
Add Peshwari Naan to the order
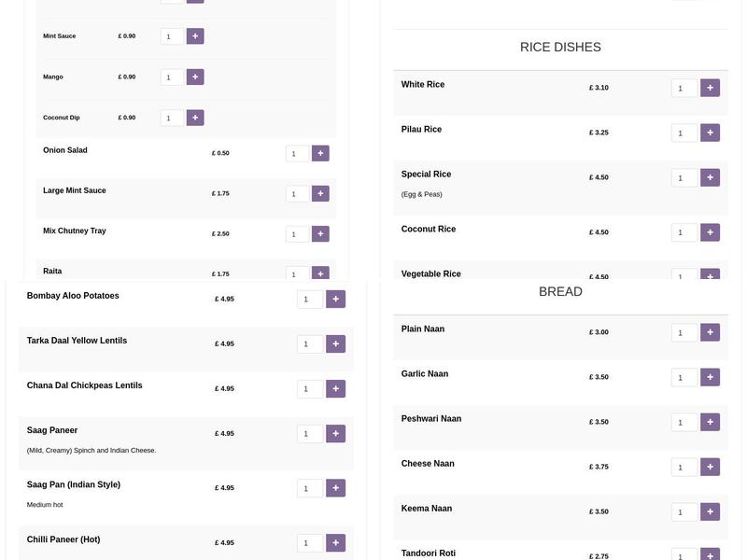[710, 422]
